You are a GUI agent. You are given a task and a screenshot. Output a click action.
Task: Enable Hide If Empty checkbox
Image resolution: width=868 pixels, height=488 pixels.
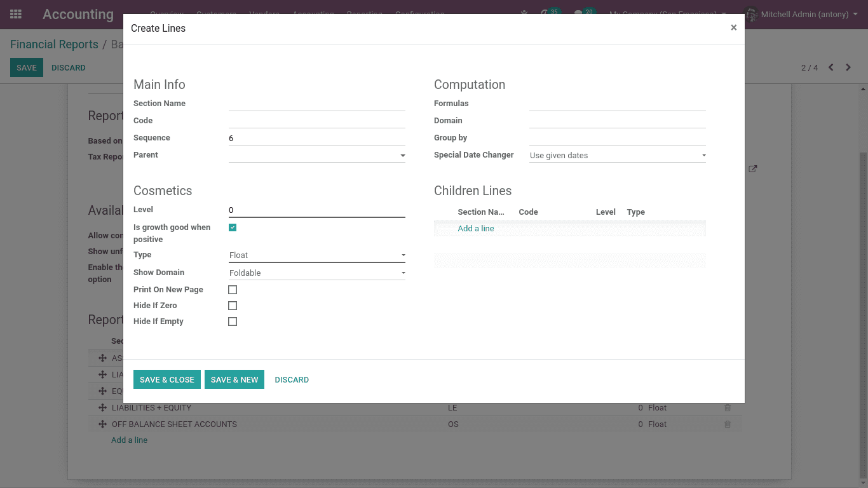233,322
